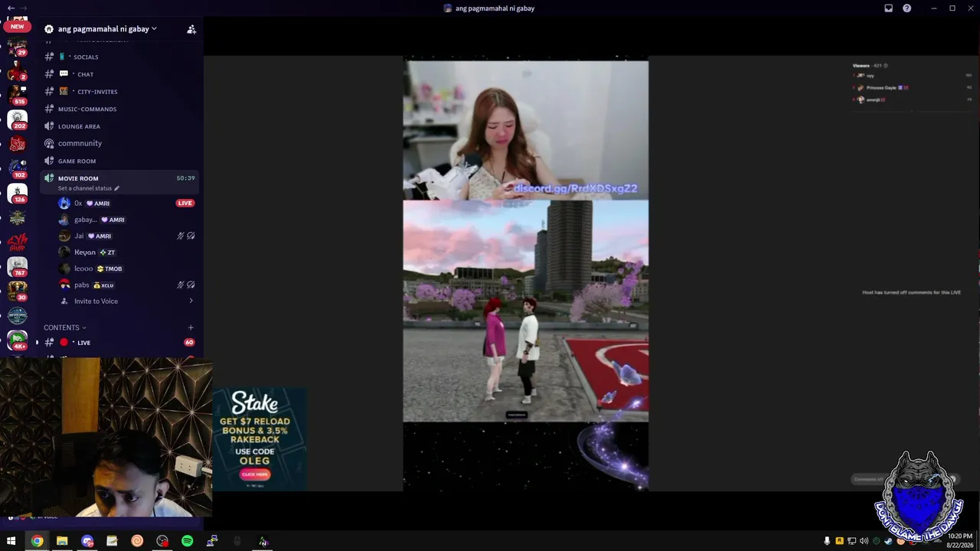Click the ZT tag beside Keyon
This screenshot has width=980, height=551.
107,253
